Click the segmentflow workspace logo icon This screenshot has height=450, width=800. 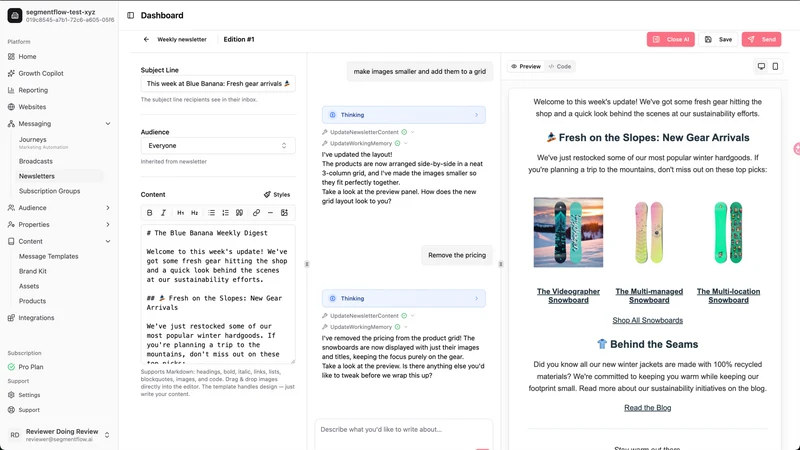(15, 15)
